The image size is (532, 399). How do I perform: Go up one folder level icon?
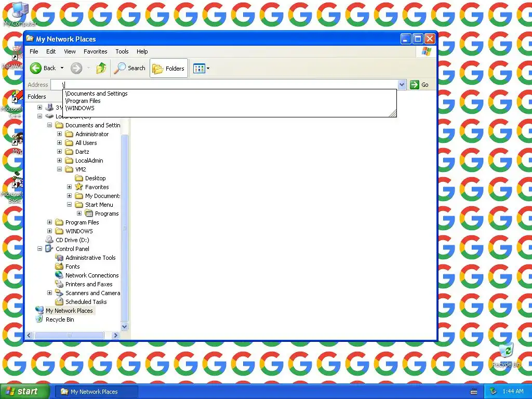tap(101, 68)
